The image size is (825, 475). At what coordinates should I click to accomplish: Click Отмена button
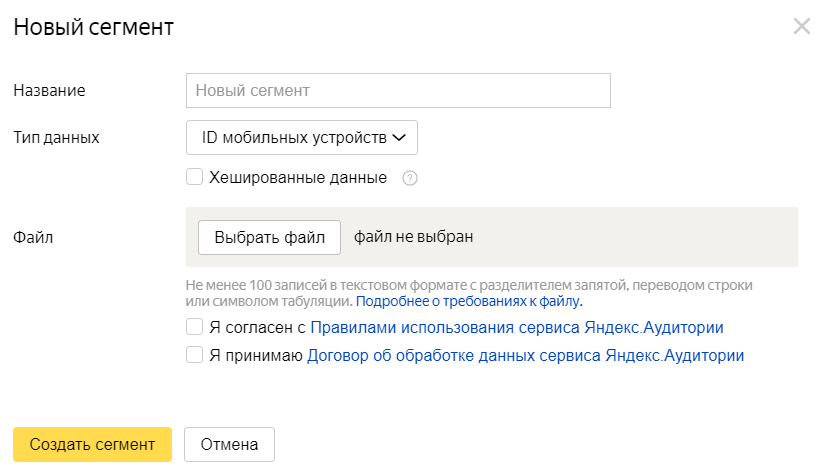(229, 444)
